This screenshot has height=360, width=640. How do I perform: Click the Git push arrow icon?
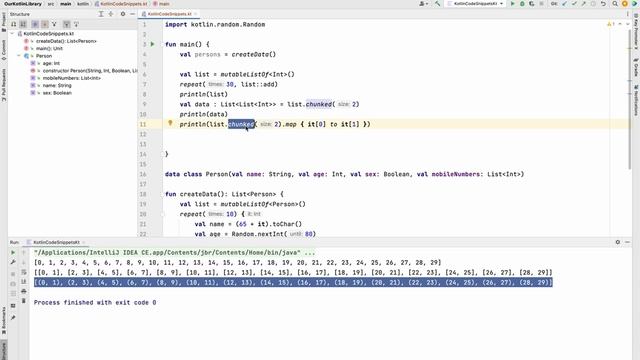[584, 4]
